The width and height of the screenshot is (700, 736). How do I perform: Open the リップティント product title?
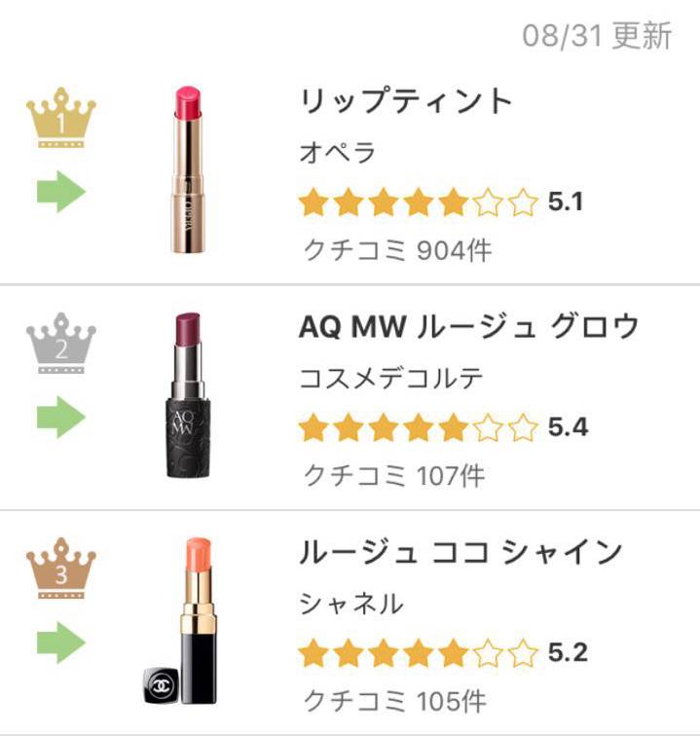(x=404, y=101)
